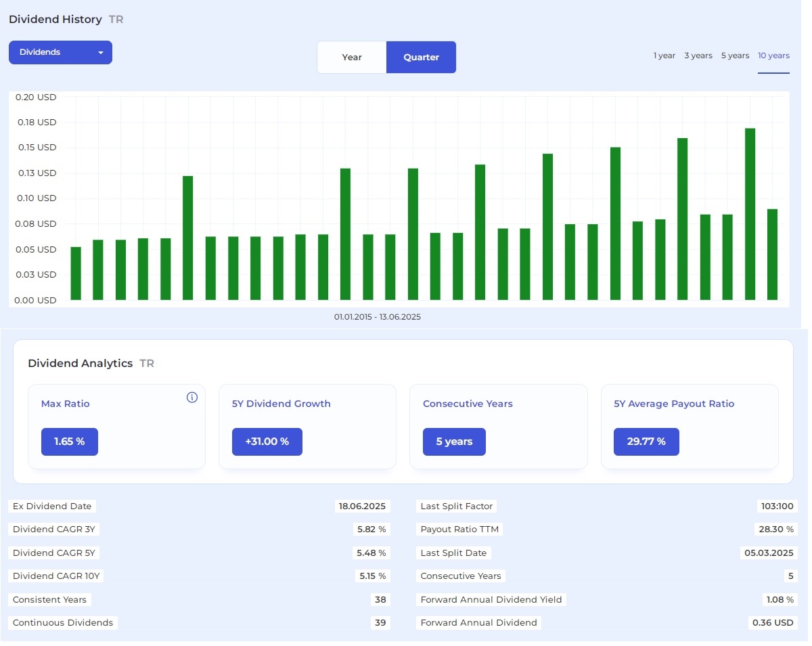Click the 5.48 % CAGR value

click(x=371, y=553)
